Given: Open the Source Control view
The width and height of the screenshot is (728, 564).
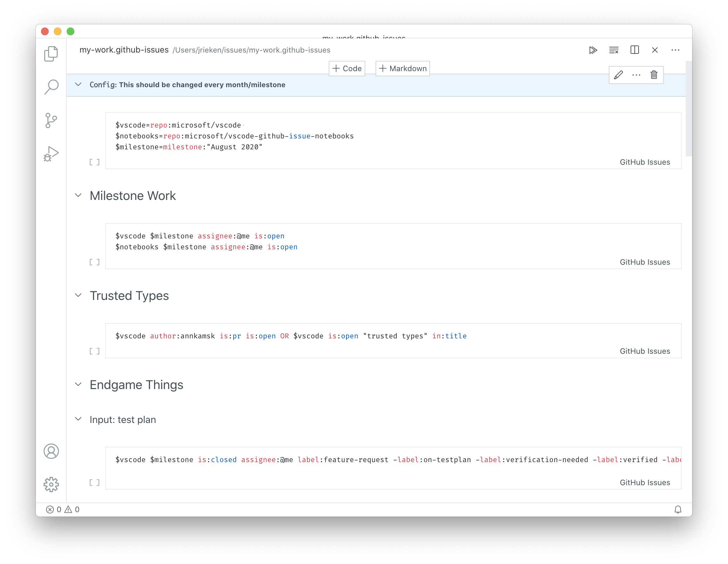Looking at the screenshot, I should tap(50, 120).
